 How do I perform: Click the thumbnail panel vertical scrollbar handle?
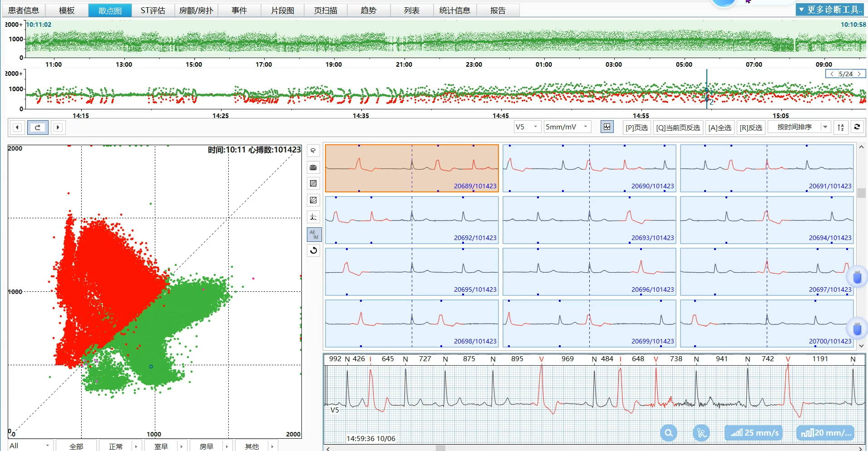(x=861, y=193)
